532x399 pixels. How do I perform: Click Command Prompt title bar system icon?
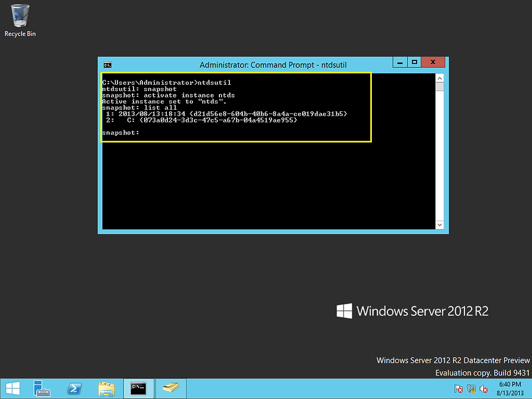tap(107, 65)
